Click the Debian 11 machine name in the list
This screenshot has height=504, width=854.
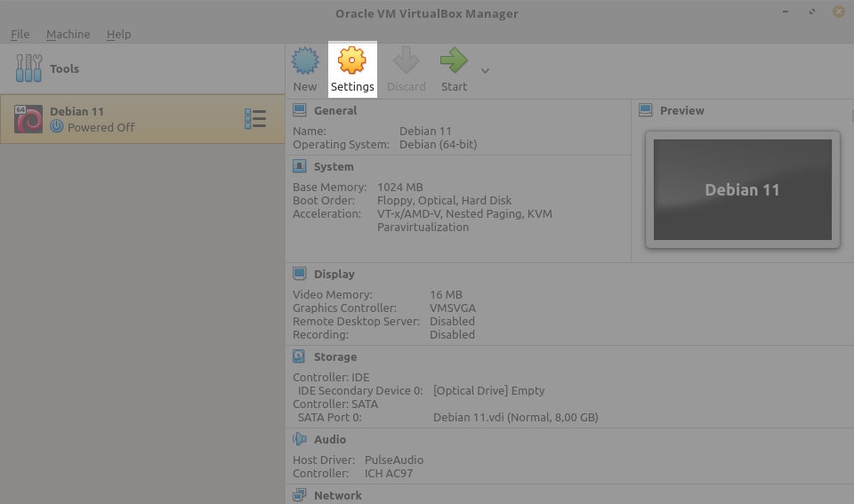(x=77, y=111)
